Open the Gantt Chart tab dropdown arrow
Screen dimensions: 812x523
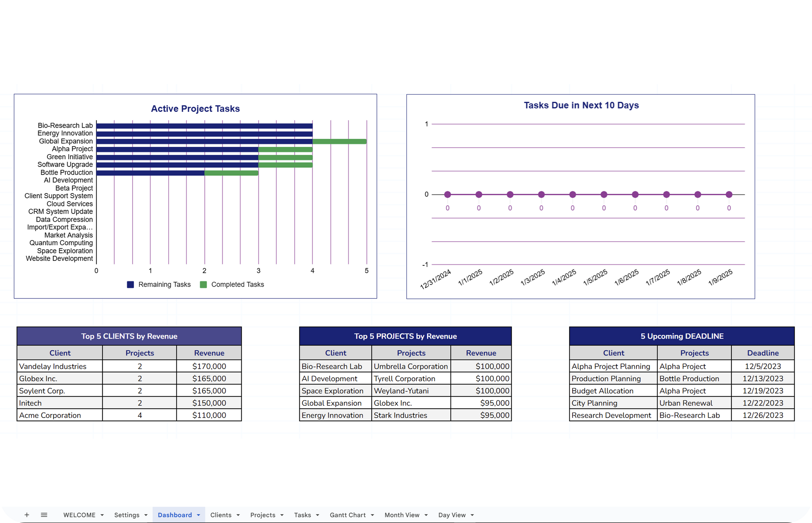tap(372, 515)
